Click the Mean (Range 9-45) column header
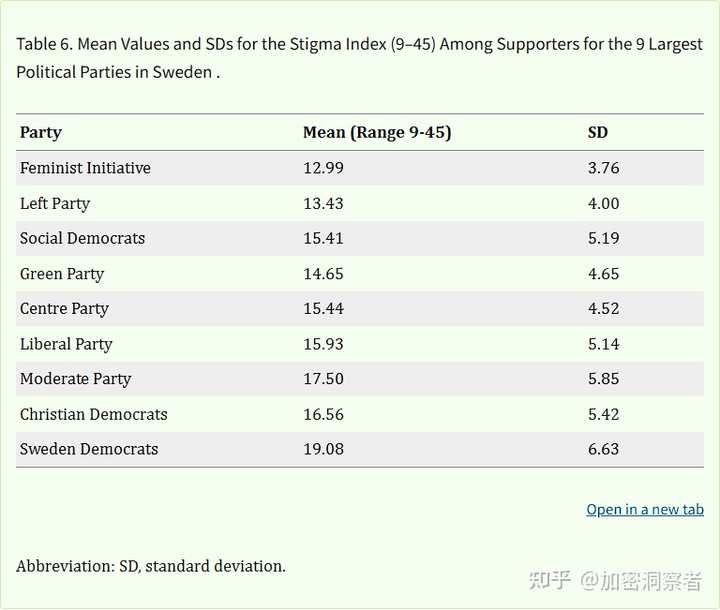Image resolution: width=720 pixels, height=610 pixels. click(x=377, y=132)
